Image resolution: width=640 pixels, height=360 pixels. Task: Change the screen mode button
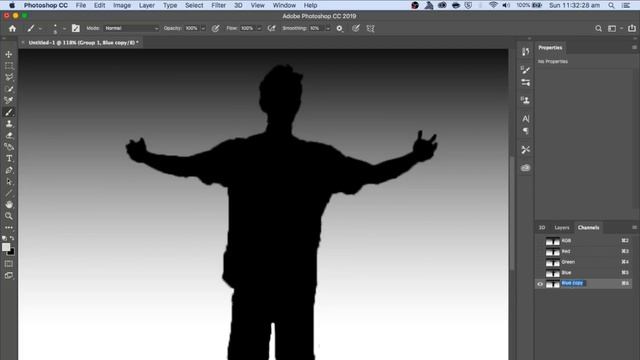pos(9,276)
